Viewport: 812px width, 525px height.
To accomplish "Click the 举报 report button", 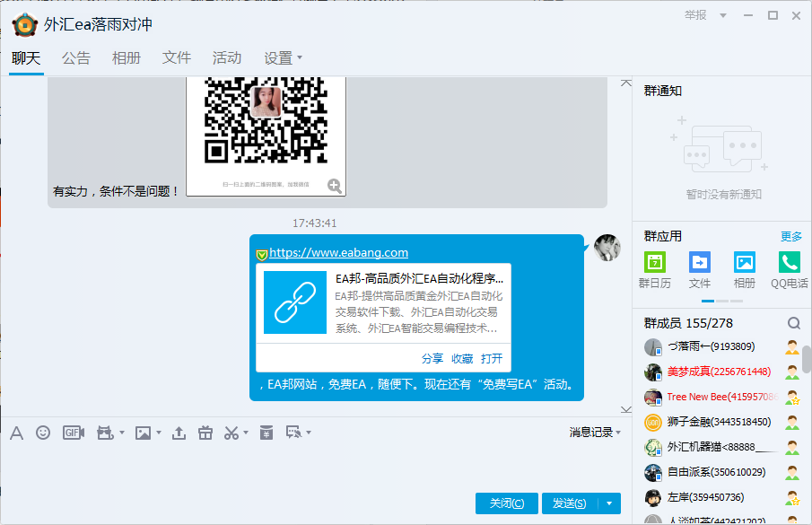I will 695,15.
